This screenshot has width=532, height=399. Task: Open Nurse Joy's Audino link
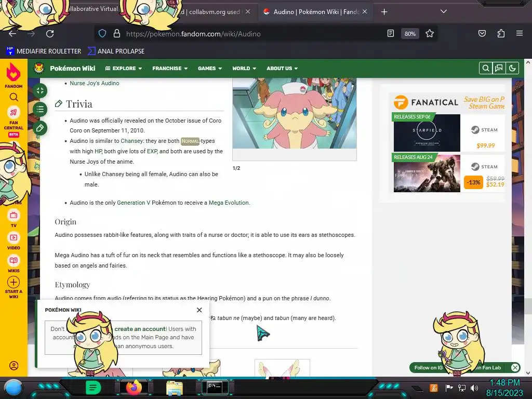coord(95,83)
